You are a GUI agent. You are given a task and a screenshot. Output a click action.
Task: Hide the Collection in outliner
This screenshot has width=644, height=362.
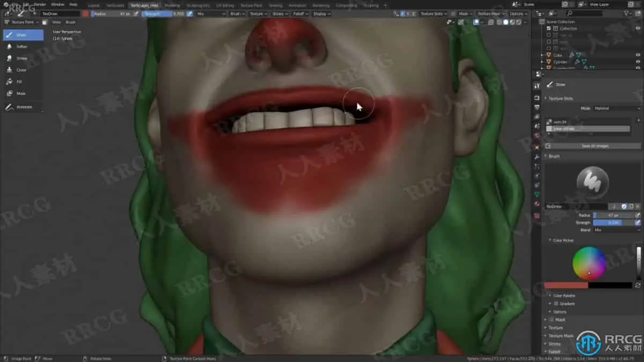pos(638,28)
